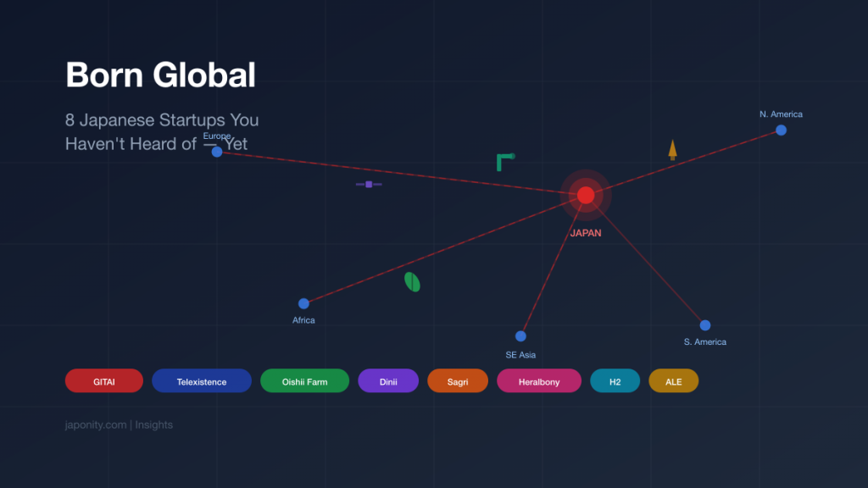This screenshot has height=488, width=868.
Task: Select the Telexistence pill button
Action: tap(201, 380)
